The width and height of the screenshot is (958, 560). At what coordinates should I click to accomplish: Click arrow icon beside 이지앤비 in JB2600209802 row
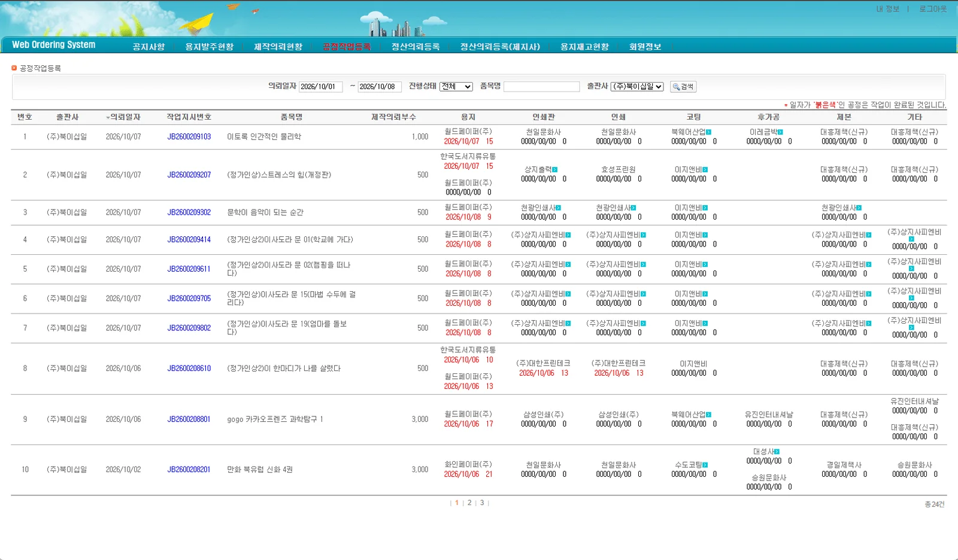(705, 324)
